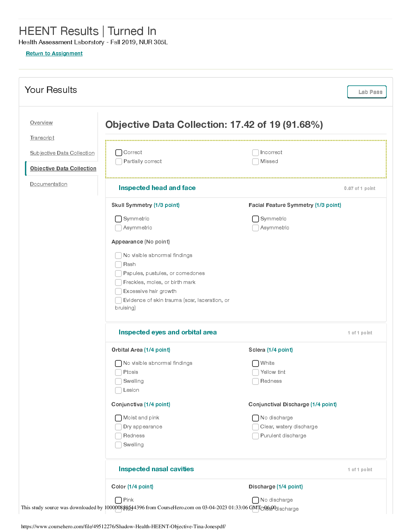Open the Overview section
The height and width of the screenshot is (532, 411).
[41, 123]
